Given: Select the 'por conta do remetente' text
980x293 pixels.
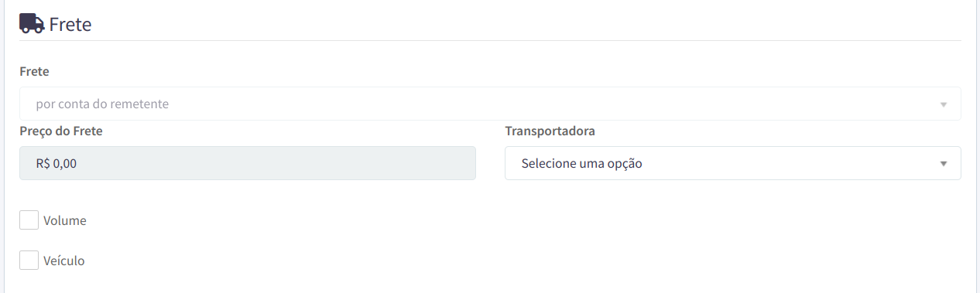Looking at the screenshot, I should (102, 104).
